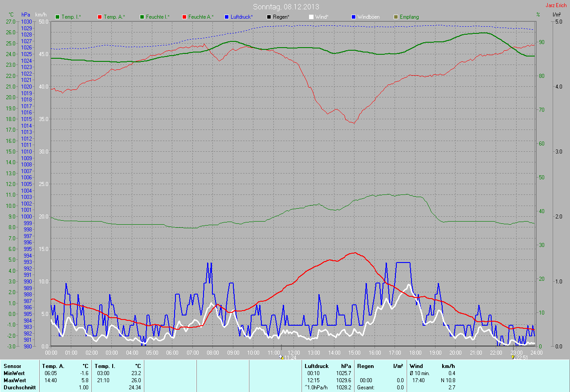Click the 12:15 pressure maximum time

(314, 380)
